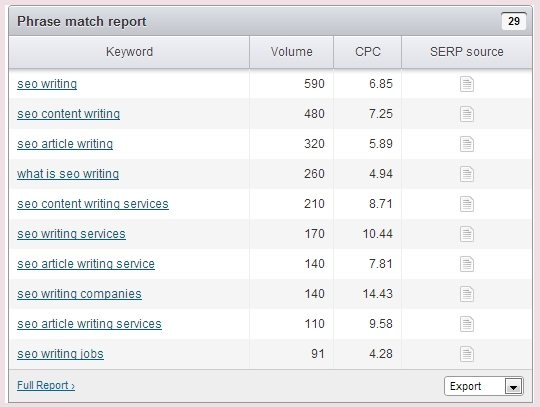Image resolution: width=540 pixels, height=407 pixels.
Task: Open SERP source for seo writing services
Action: 467,234
